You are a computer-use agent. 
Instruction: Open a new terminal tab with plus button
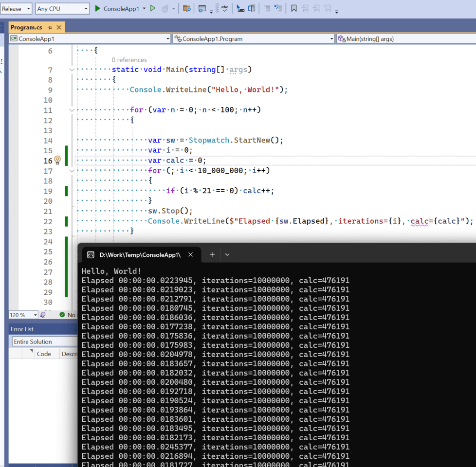(212, 254)
